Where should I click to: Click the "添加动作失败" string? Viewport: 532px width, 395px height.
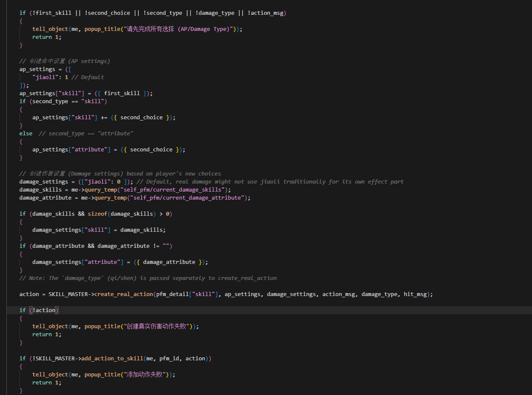click(145, 375)
